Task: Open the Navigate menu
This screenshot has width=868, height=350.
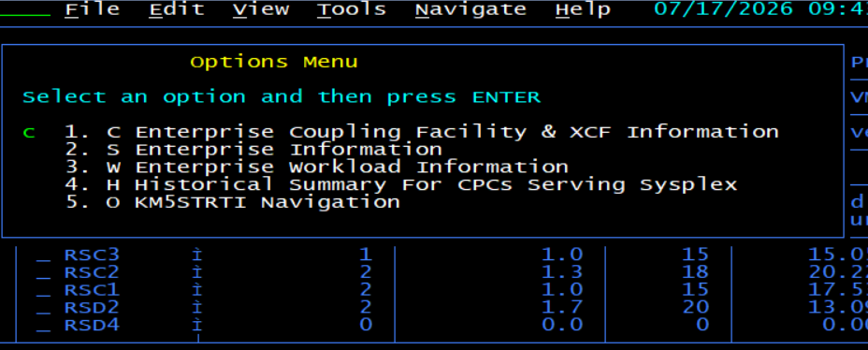Action: (470, 9)
